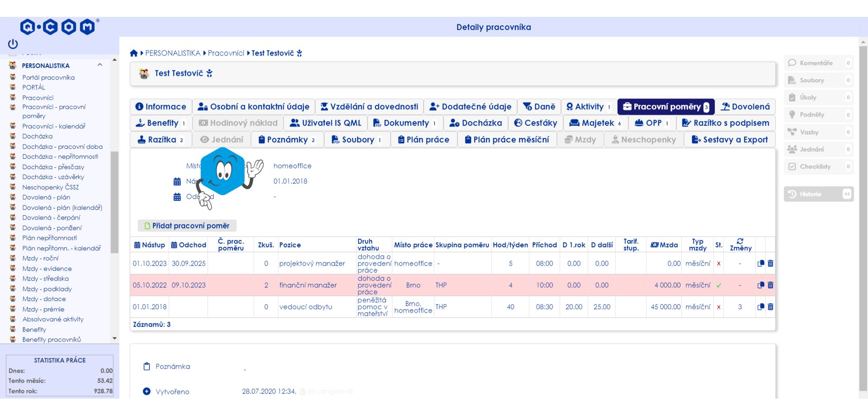
Task: Open Dovolená - čerpání in sidebar
Action: click(51, 217)
